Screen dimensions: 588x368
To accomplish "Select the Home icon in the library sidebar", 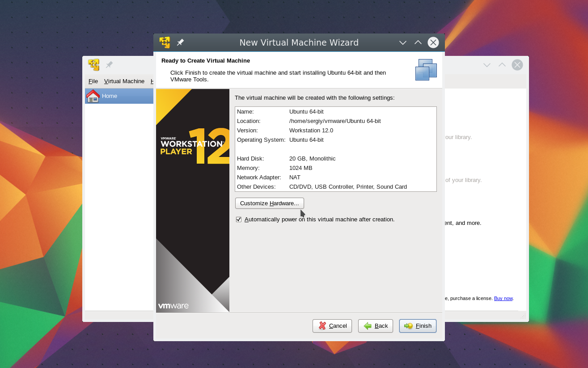I will click(x=93, y=96).
